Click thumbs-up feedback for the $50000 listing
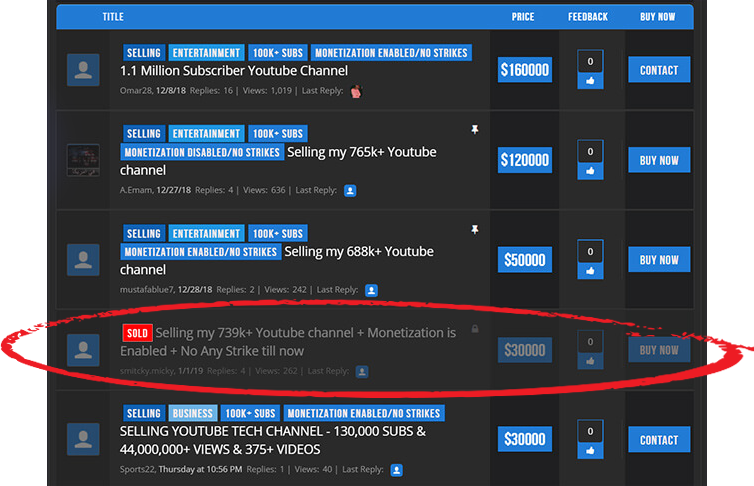 591,271
